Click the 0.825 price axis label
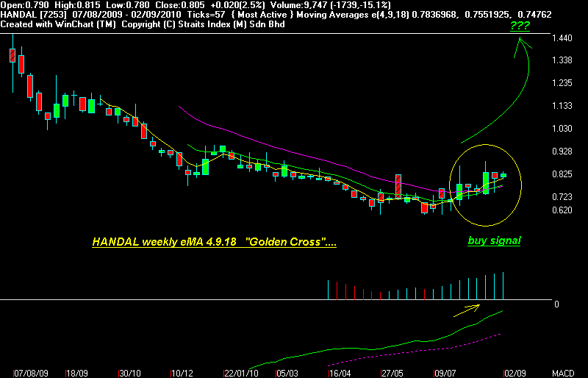Image resolution: width=588 pixels, height=378 pixels. click(x=562, y=174)
